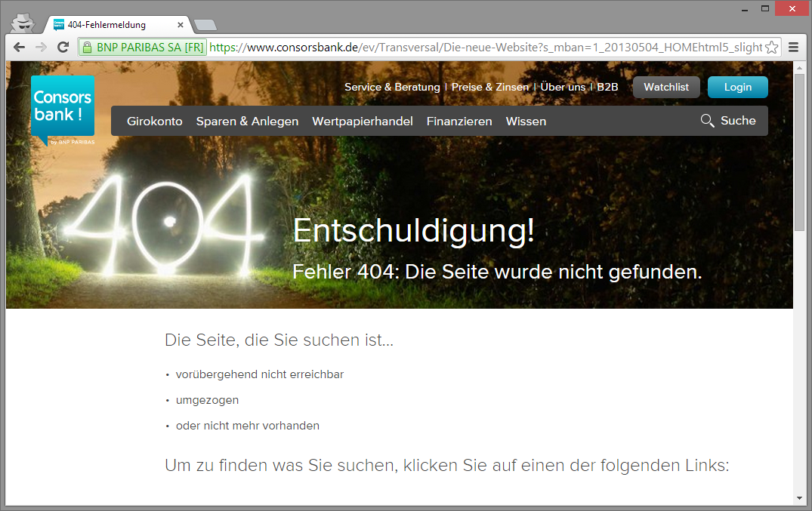This screenshot has height=511, width=812.
Task: Expand the Wissen navigation item
Action: pyautogui.click(x=526, y=122)
